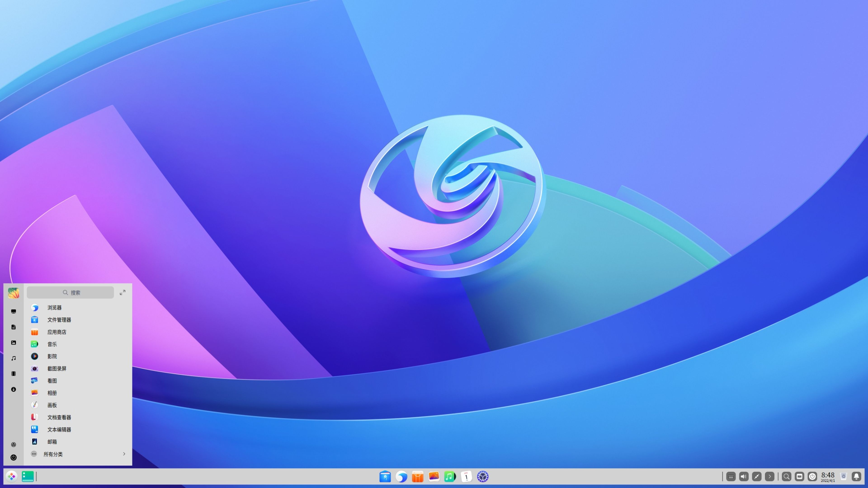Launch 文档查看器 from the launcher list
This screenshot has height=488, width=868.
78,417
